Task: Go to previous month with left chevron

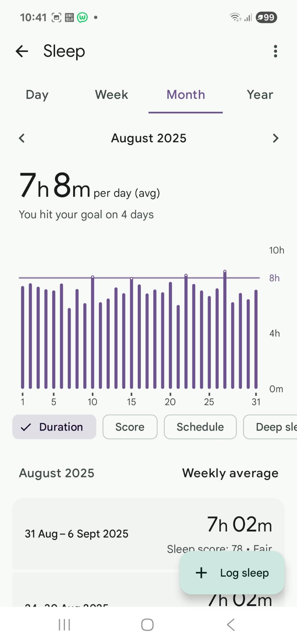Action: click(x=22, y=138)
